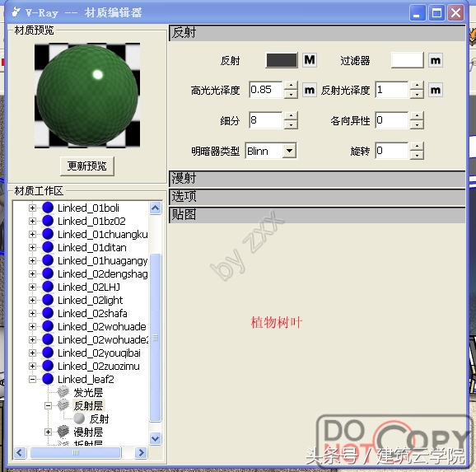
Task: Click the vertical scrollbar thumb in material list
Action: pyautogui.click(x=156, y=338)
